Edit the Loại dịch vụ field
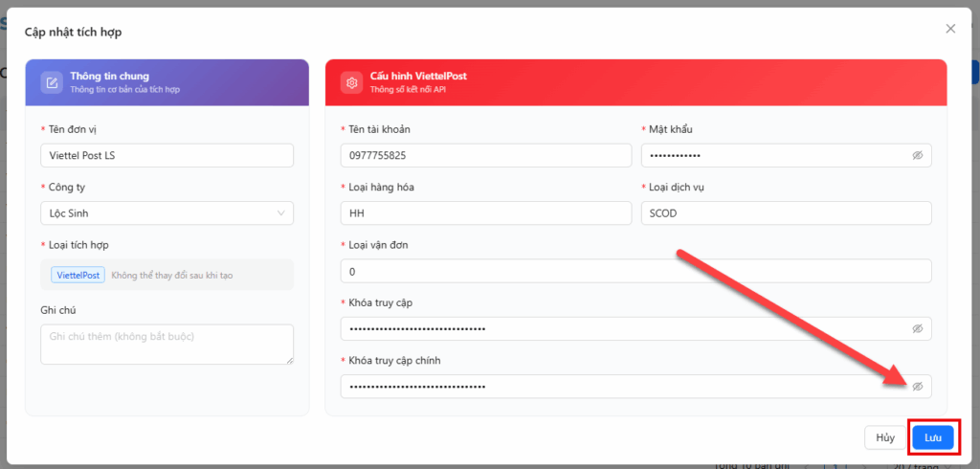Viewport: 980px width, 469px height. [x=787, y=213]
